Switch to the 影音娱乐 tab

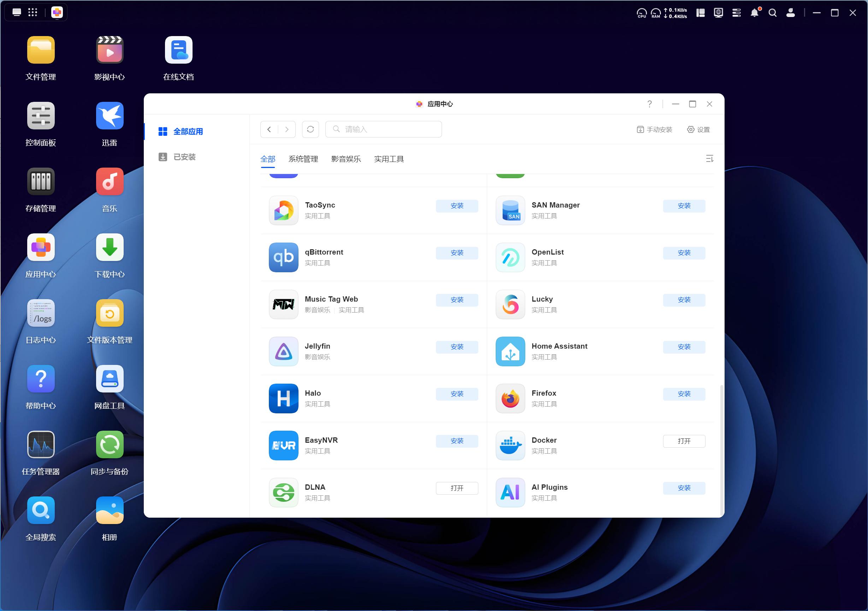(346, 159)
